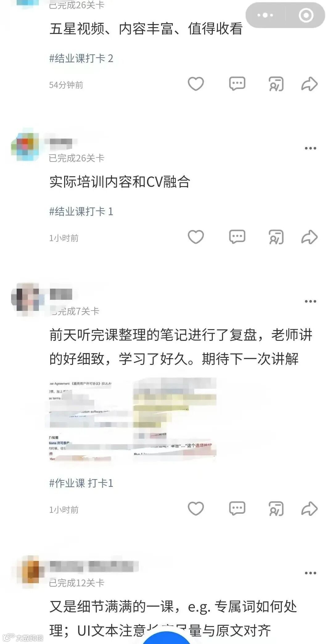Like the 作业课 打卡1 post
333x644 pixels.
(196, 508)
